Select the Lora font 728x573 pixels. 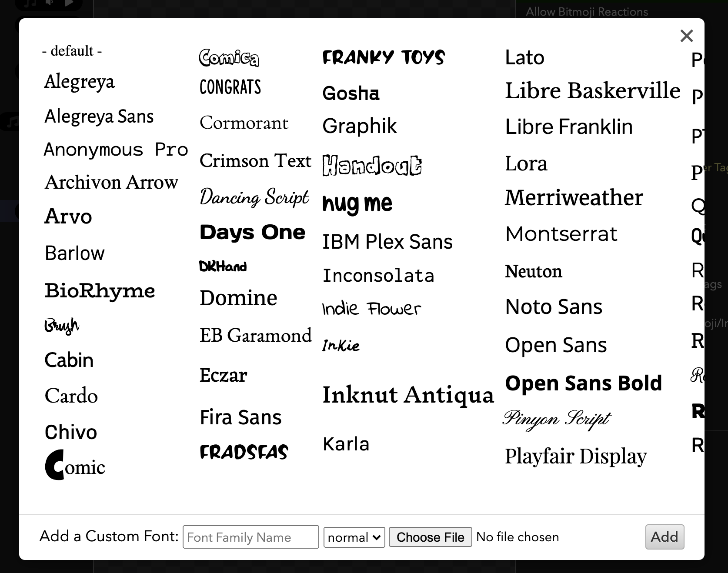tap(526, 164)
